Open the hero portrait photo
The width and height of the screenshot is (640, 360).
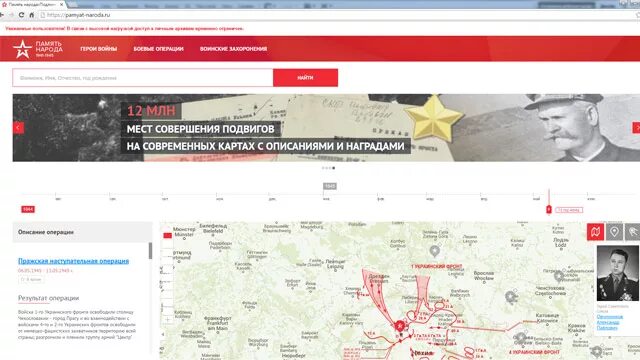point(618,273)
